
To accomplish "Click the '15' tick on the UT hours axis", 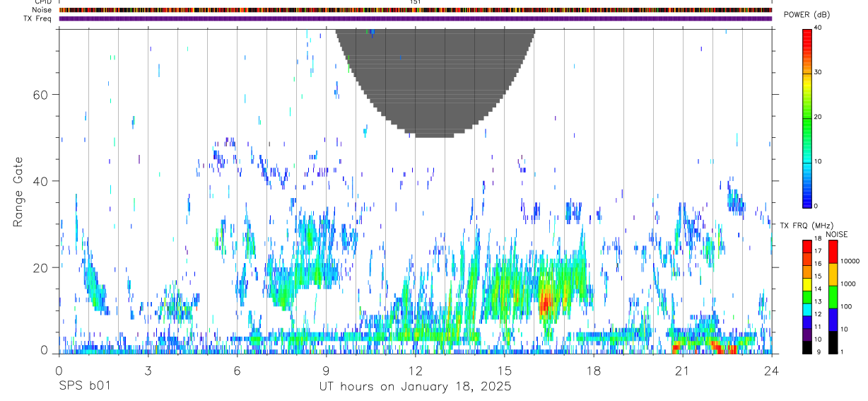I will [x=504, y=370].
